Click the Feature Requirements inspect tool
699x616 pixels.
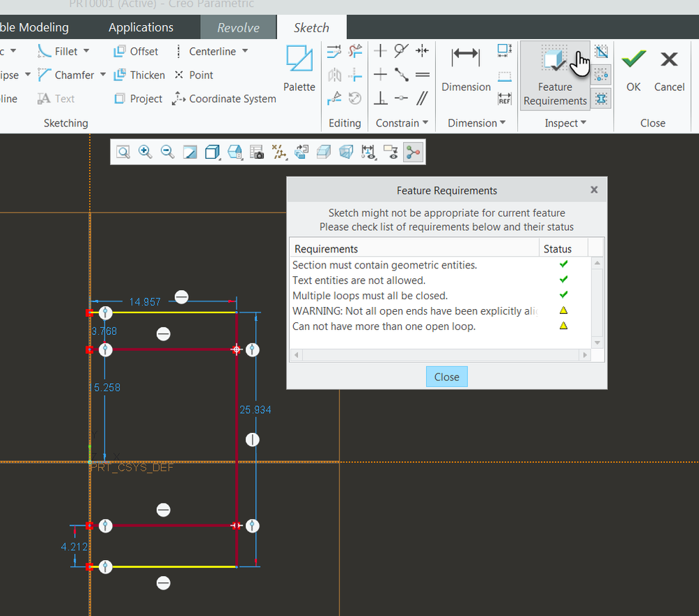[555, 76]
